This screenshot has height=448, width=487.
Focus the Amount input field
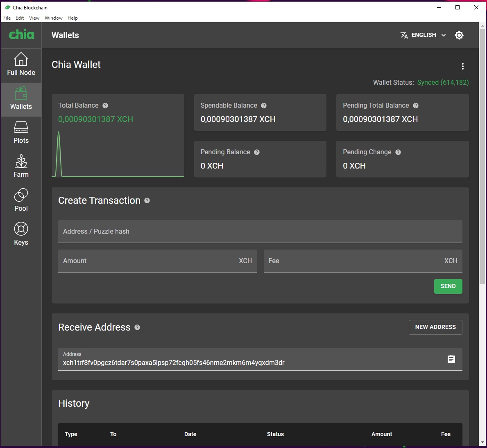click(157, 261)
